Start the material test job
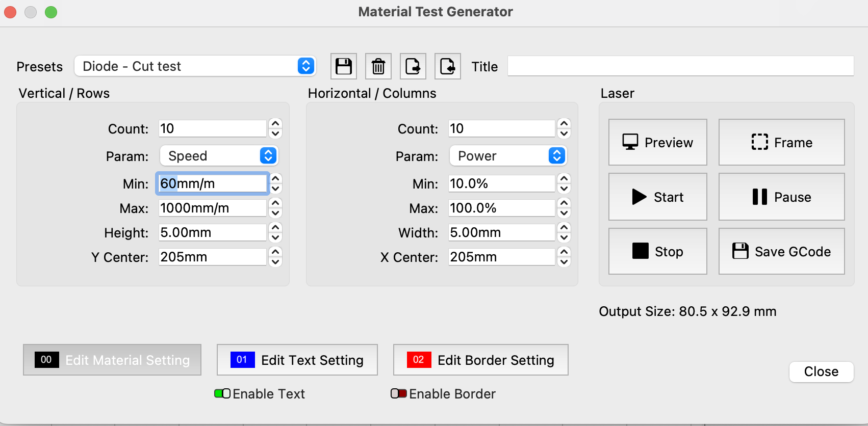 (658, 197)
